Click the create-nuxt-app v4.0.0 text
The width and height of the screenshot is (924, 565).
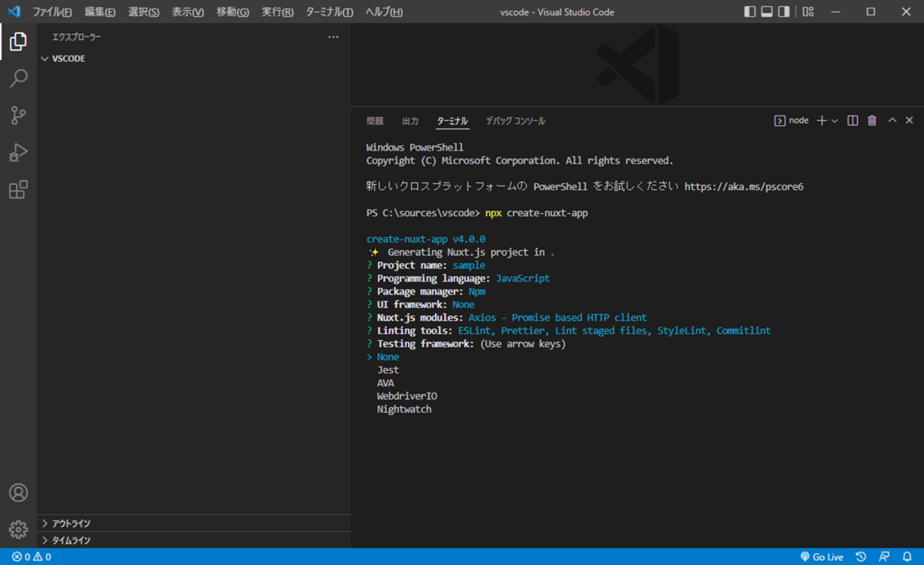(x=426, y=239)
